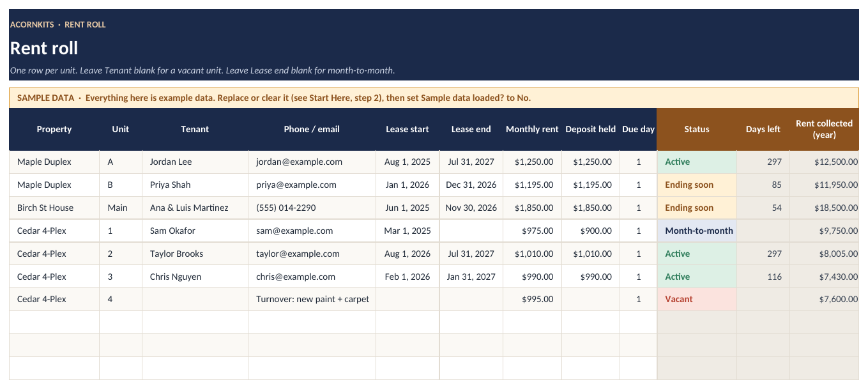Select the Active status for Jordan Lee

tap(697, 162)
